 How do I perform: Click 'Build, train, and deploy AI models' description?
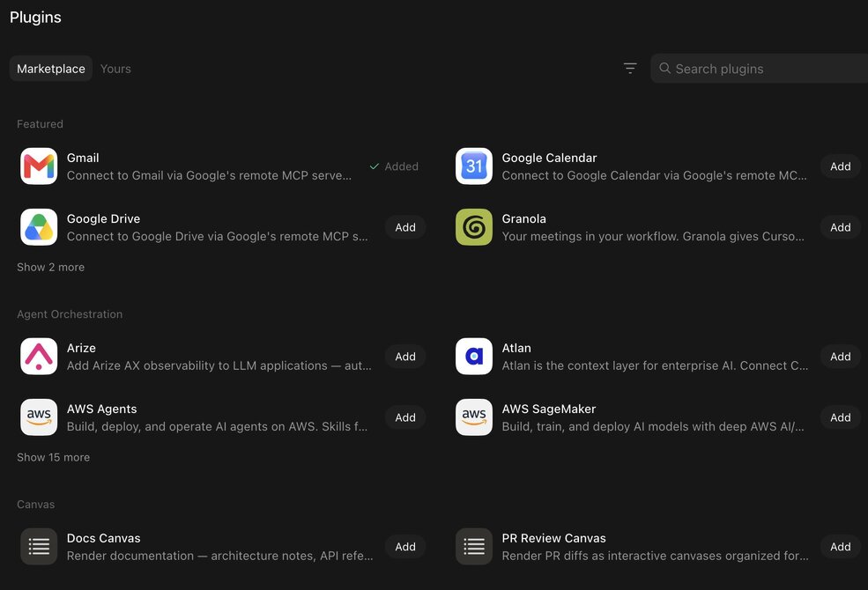click(x=653, y=426)
